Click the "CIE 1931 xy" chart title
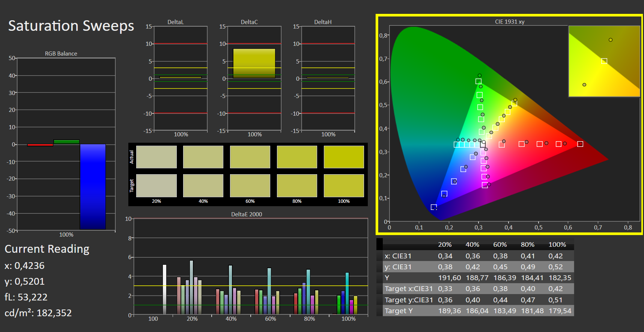This screenshot has width=644, height=332. [x=510, y=22]
